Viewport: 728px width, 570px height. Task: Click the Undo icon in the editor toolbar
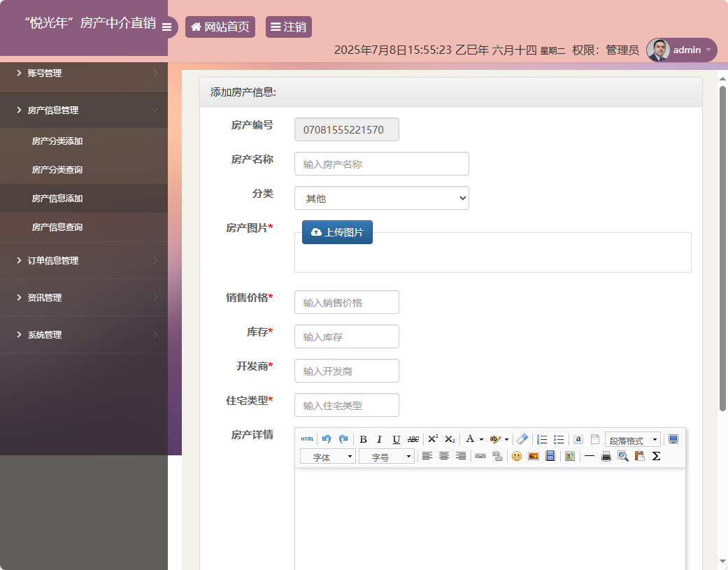point(324,439)
